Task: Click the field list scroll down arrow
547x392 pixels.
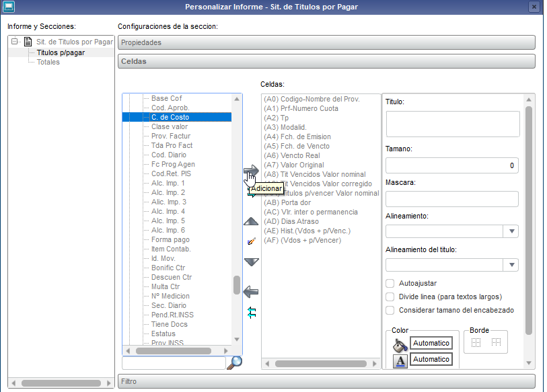Action: 237,340
